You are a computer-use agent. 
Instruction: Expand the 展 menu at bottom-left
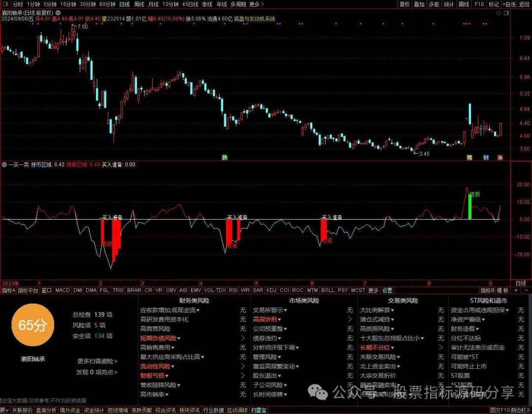(4, 410)
